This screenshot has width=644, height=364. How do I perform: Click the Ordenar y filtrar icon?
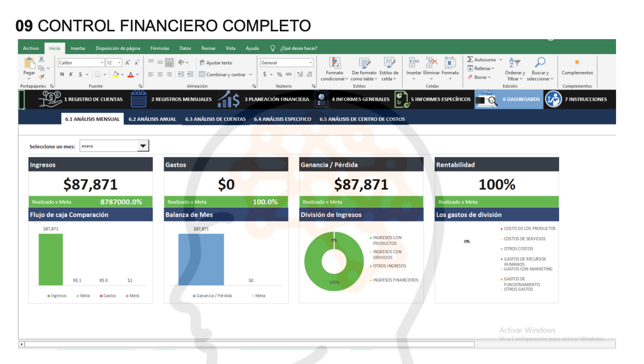click(514, 63)
